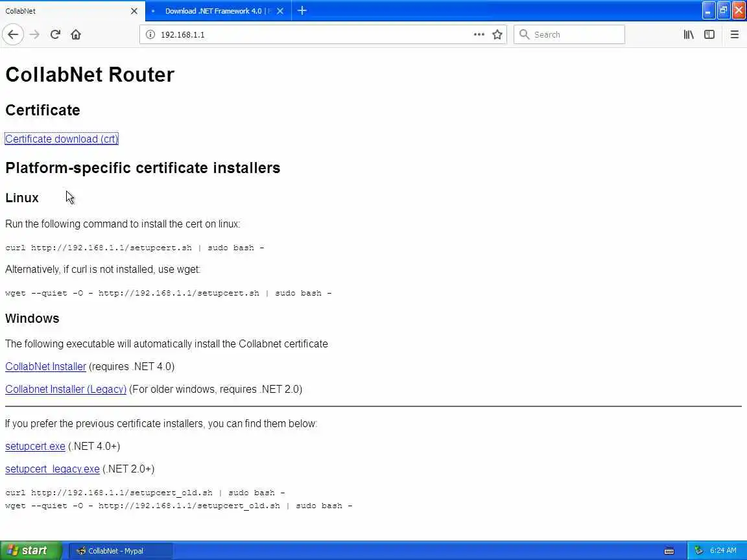Click the wget setupcert_old.sh command
Image resolution: width=747 pixels, height=560 pixels.
pos(179,506)
